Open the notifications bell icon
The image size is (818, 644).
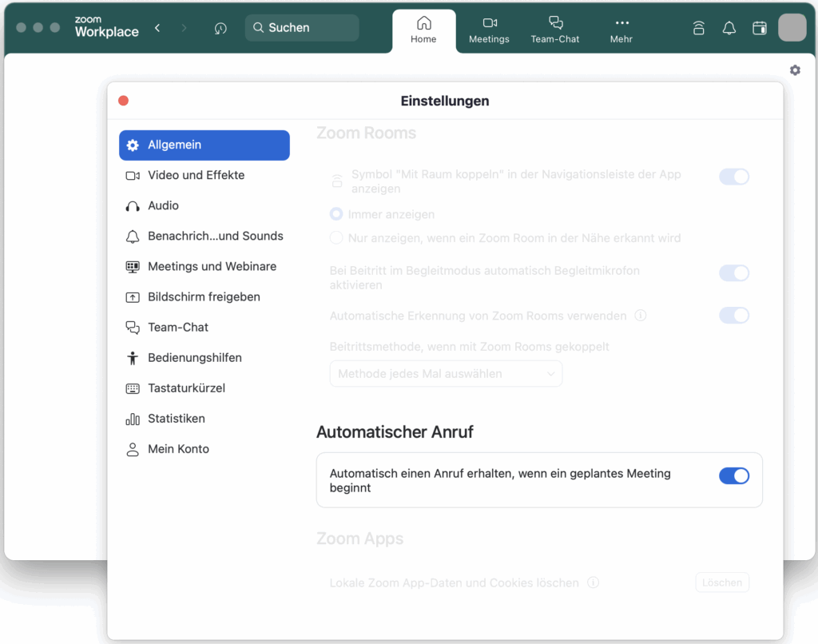[729, 28]
